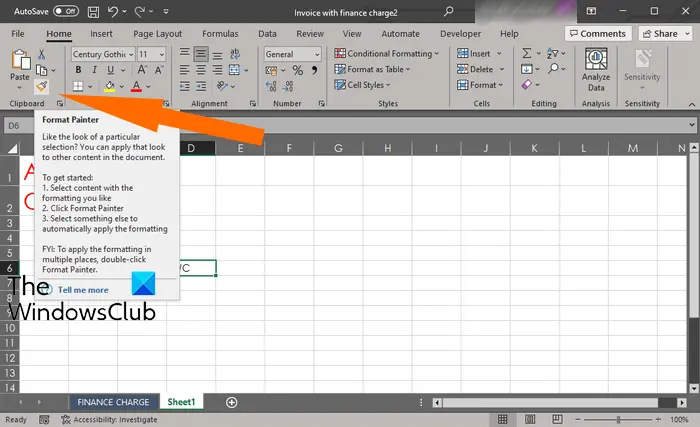The image size is (700, 427).
Task: Increase font size with the large A icon
Action: pos(142,70)
